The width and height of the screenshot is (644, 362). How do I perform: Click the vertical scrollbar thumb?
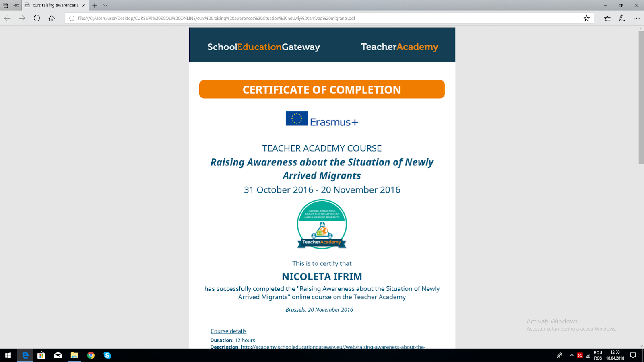pos(641,97)
